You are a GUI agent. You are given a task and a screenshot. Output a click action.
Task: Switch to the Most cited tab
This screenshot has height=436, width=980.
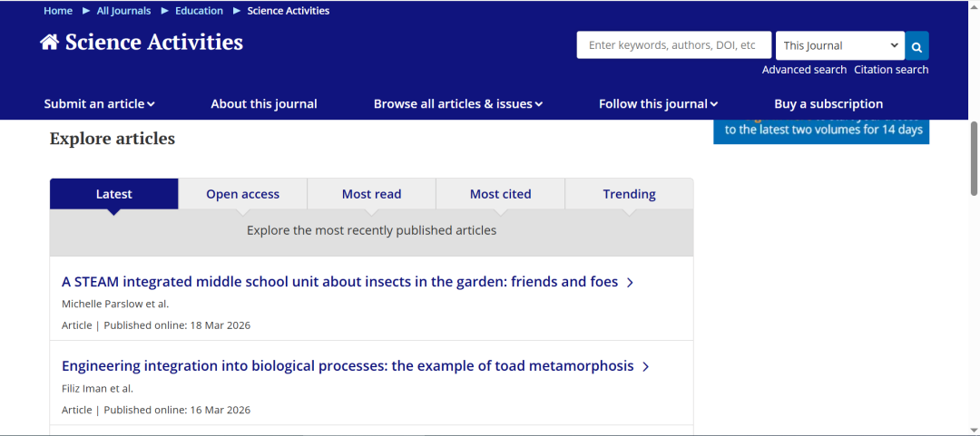500,194
